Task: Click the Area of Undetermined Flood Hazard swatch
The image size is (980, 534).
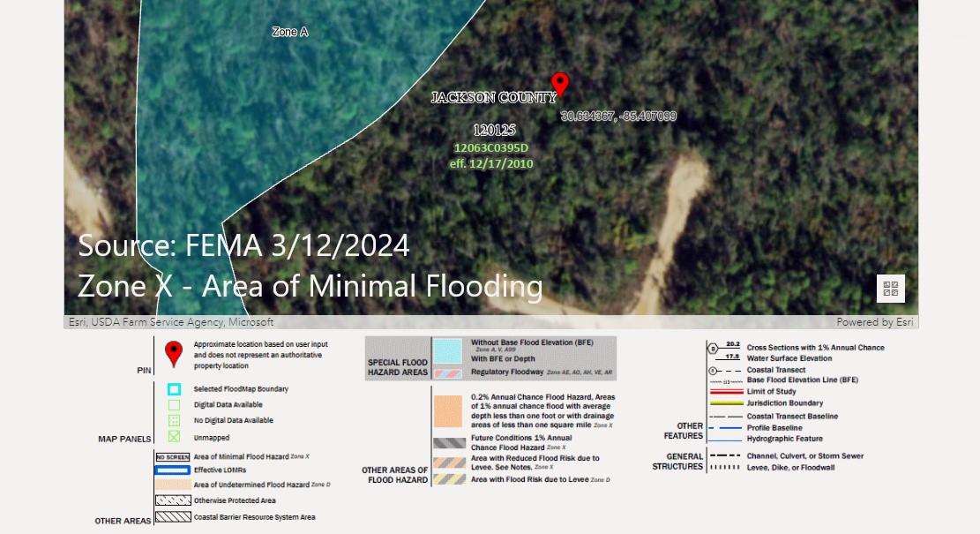Action: [x=173, y=485]
